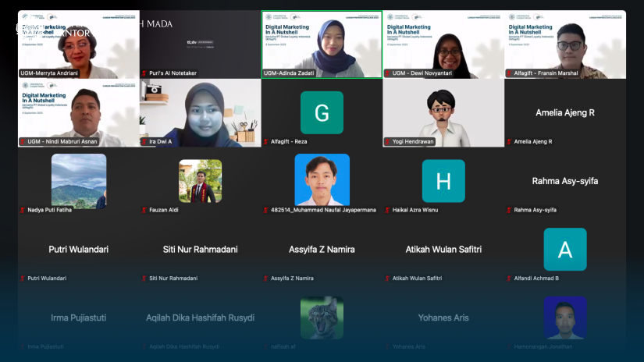Select the teal A avatar of Alfandi Achmad B
The width and height of the screenshot is (644, 362).
tap(565, 249)
